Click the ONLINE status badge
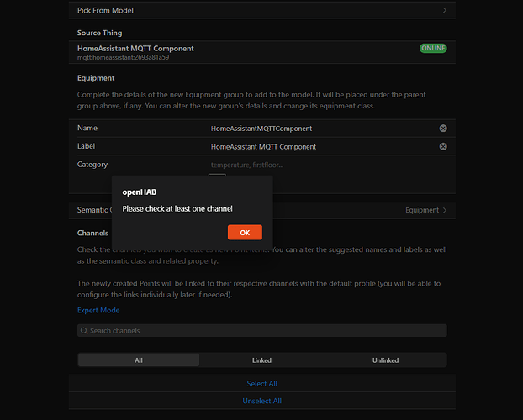The image size is (523, 420). [433, 49]
